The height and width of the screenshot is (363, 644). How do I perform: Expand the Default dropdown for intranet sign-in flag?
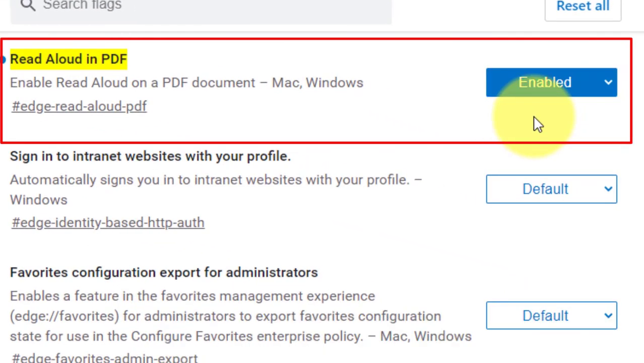[551, 189]
